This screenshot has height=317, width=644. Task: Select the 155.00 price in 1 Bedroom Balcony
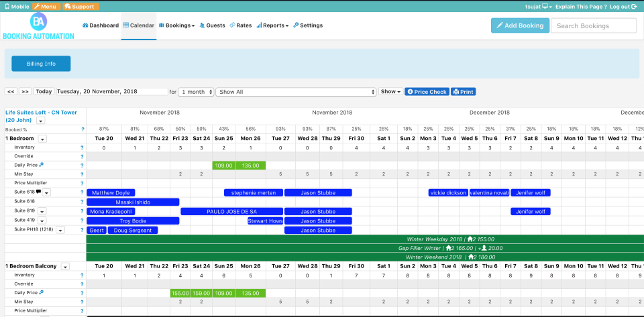[x=180, y=294]
